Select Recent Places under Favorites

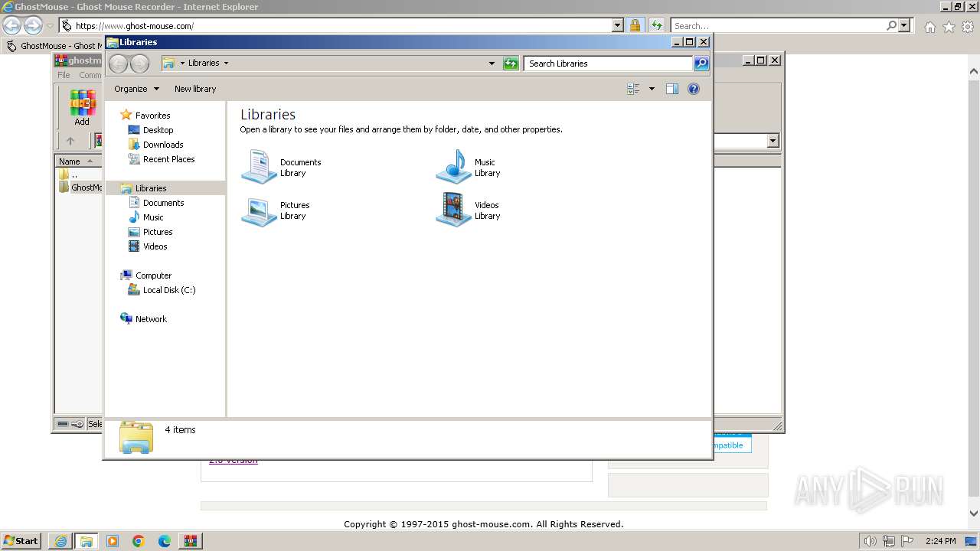coord(168,159)
